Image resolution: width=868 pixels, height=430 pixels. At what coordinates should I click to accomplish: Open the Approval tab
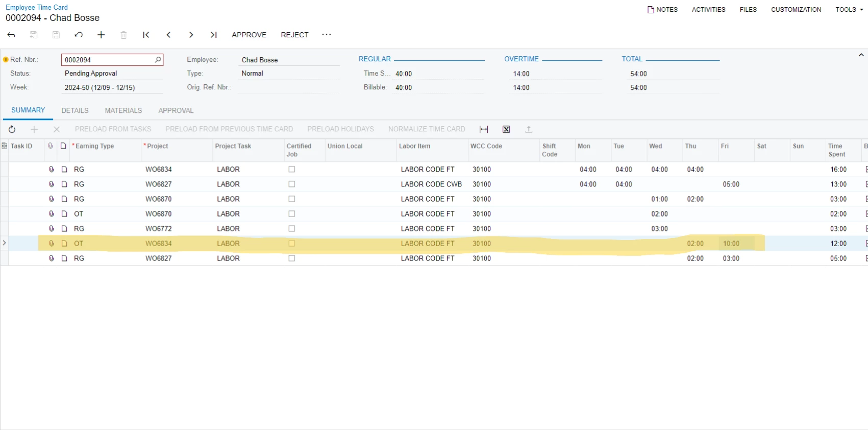pos(176,110)
